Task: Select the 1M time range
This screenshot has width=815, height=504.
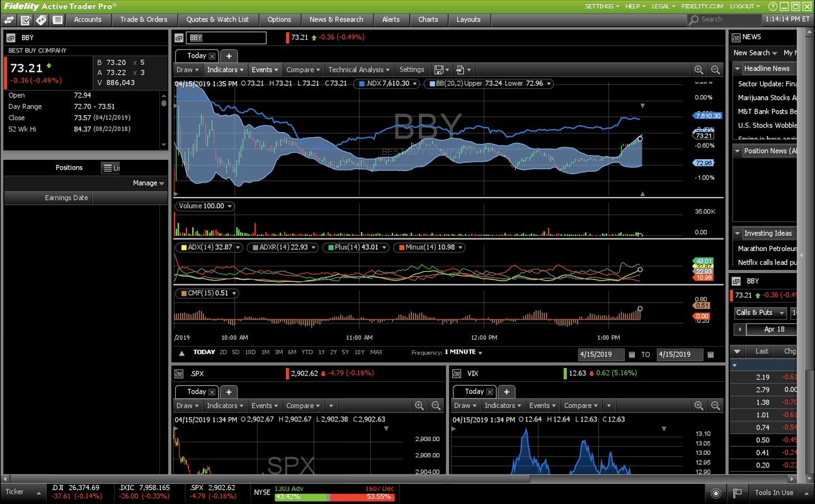Action: click(265, 352)
